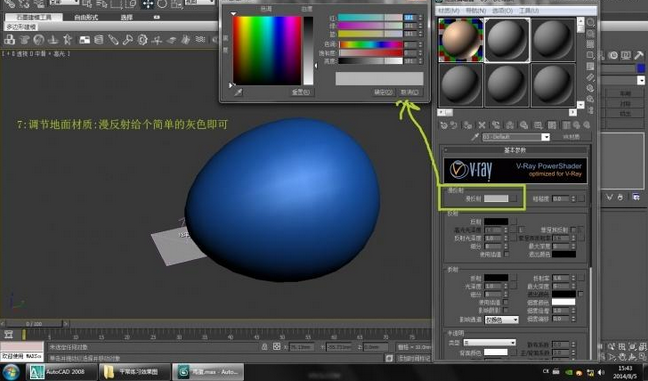The height and width of the screenshot is (381, 648).
Task: Toggle the Use Interpolation checkbox in the Reflection group
Action: click(x=506, y=254)
